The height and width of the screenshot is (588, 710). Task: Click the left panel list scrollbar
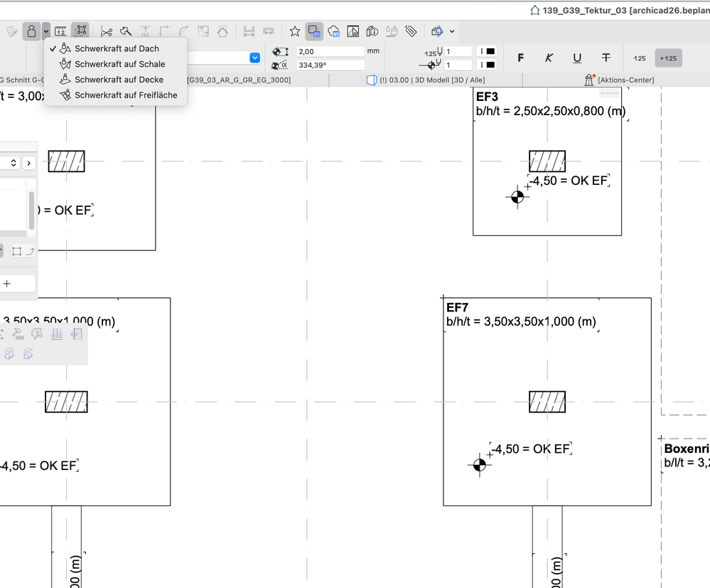[31, 210]
